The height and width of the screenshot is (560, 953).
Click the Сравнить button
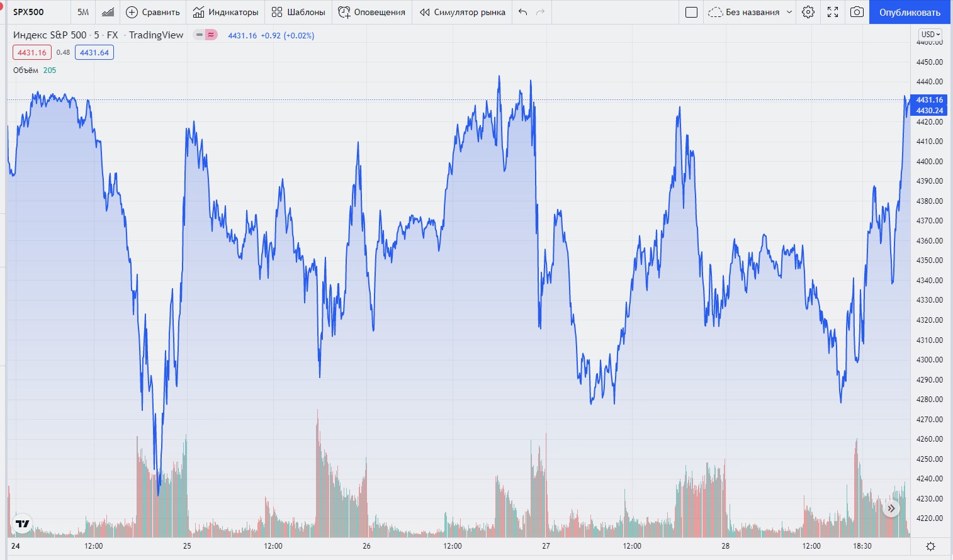[x=153, y=12]
